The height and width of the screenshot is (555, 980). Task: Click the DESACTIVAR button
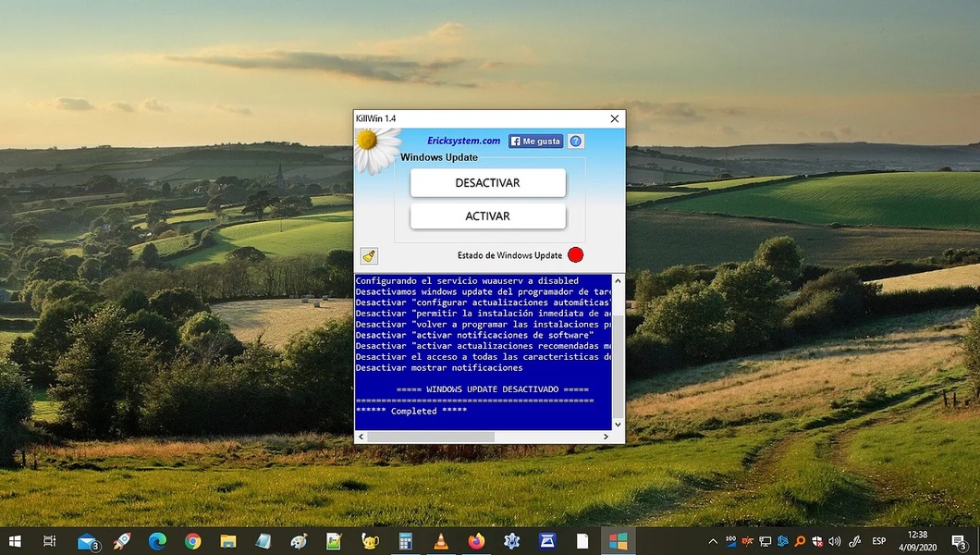point(487,183)
